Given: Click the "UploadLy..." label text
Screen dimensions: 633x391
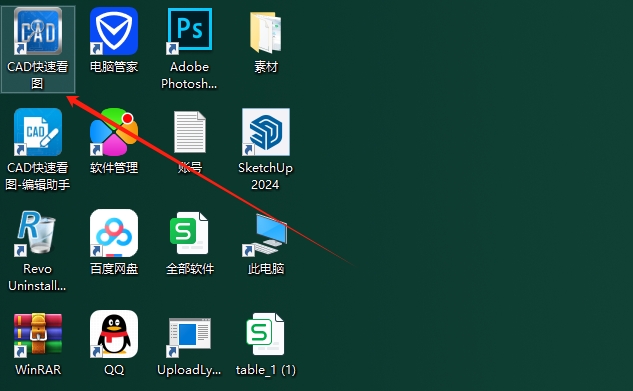Looking at the screenshot, I should [189, 370].
